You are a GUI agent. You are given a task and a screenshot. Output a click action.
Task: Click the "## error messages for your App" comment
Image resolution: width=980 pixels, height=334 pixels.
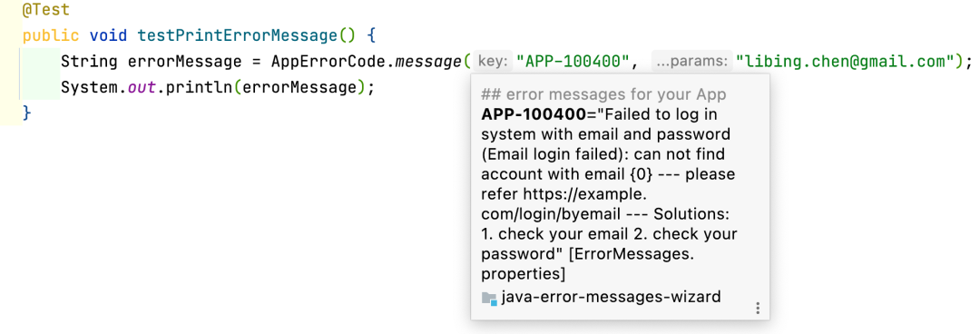603,95
